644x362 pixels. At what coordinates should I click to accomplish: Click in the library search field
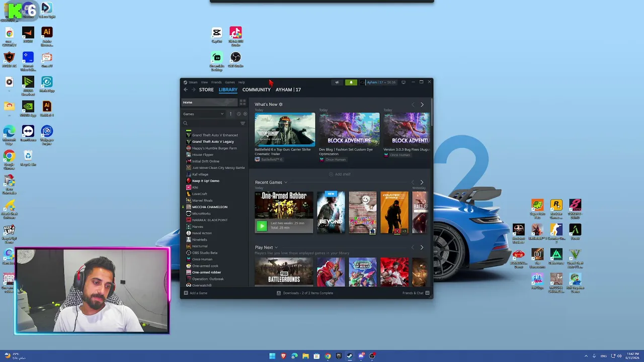[x=214, y=123]
